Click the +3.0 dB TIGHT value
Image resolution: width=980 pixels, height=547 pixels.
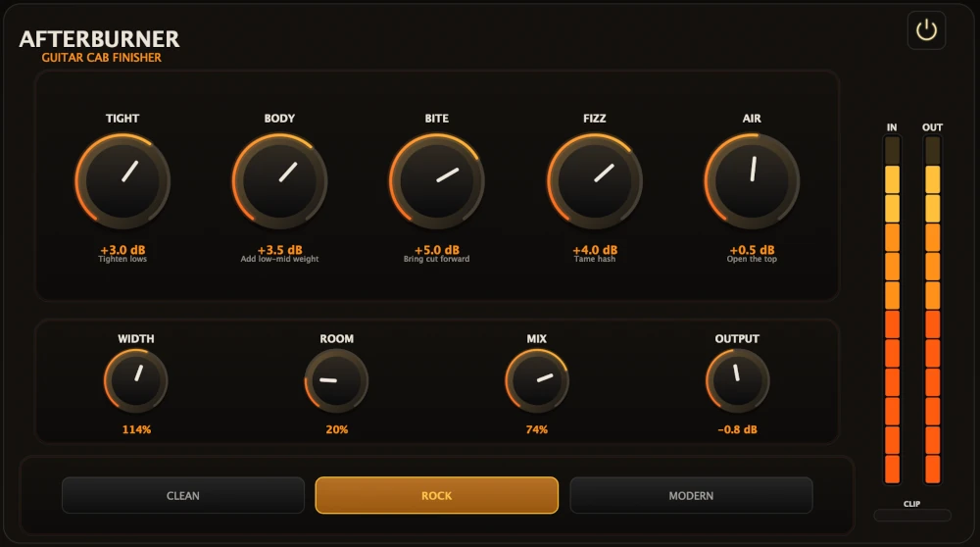click(122, 249)
